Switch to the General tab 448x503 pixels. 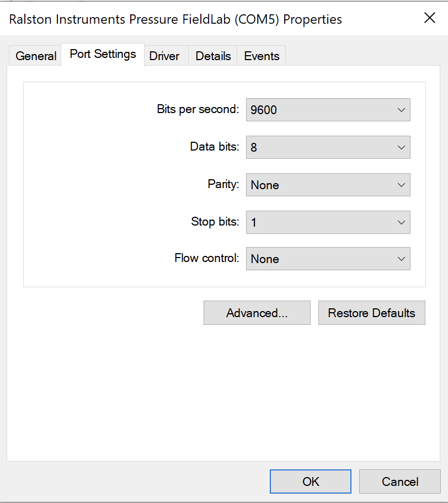[35, 56]
